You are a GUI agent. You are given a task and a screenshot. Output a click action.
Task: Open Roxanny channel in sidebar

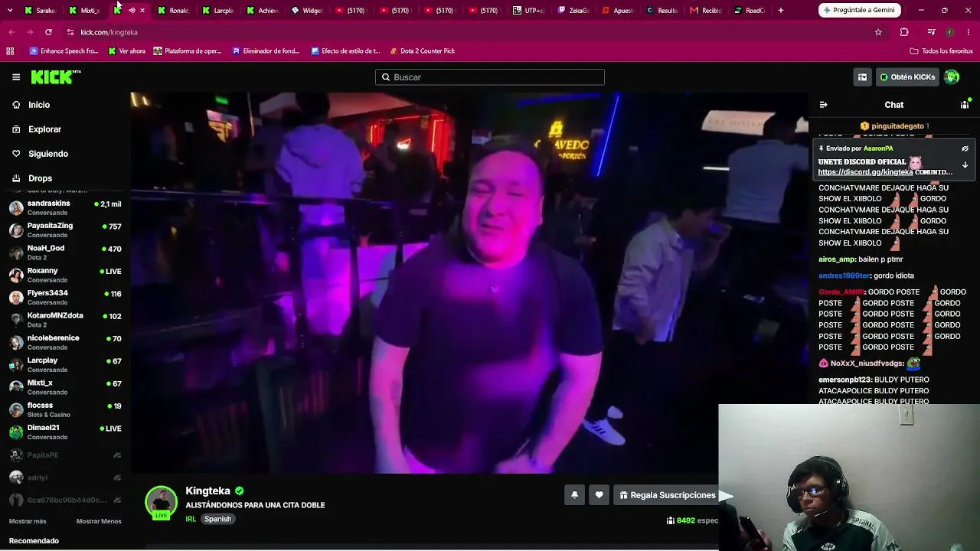(x=65, y=275)
